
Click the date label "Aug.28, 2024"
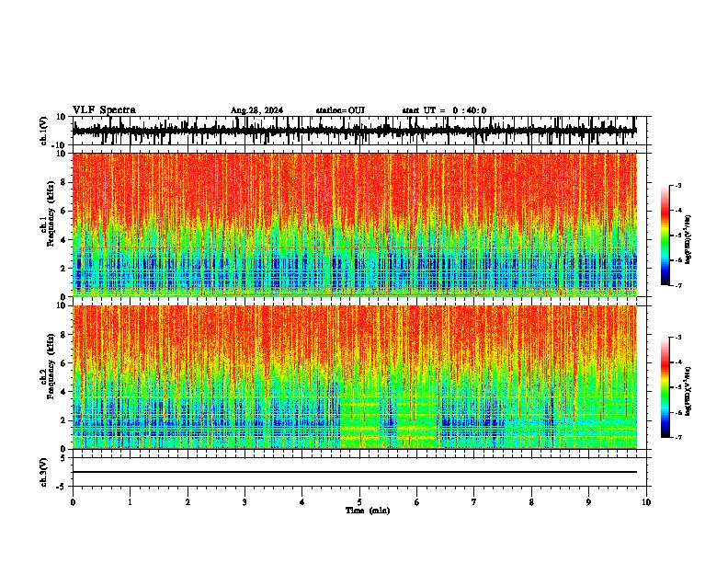pyautogui.click(x=256, y=110)
